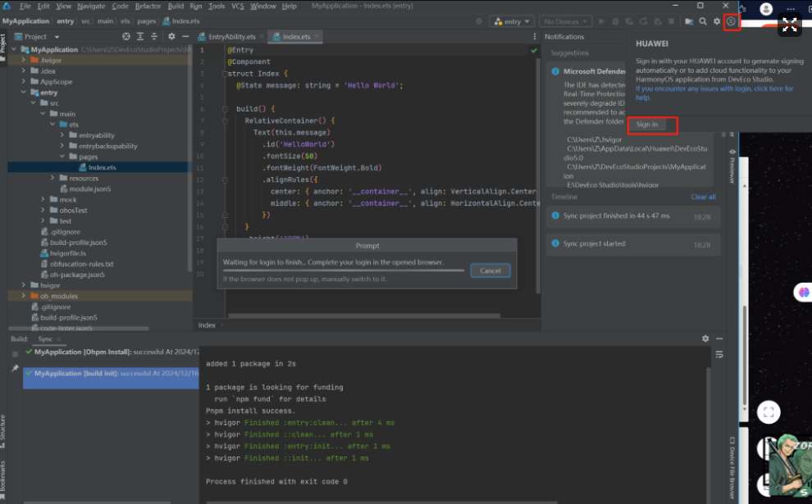Select the MyApplication [Ohpm Install] build row
This screenshot has width=812, height=504.
(112, 352)
